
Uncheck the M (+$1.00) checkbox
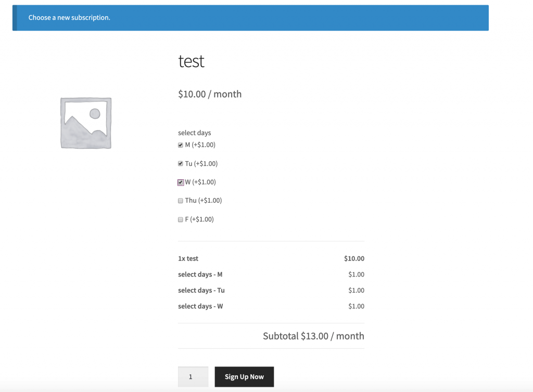pos(181,145)
